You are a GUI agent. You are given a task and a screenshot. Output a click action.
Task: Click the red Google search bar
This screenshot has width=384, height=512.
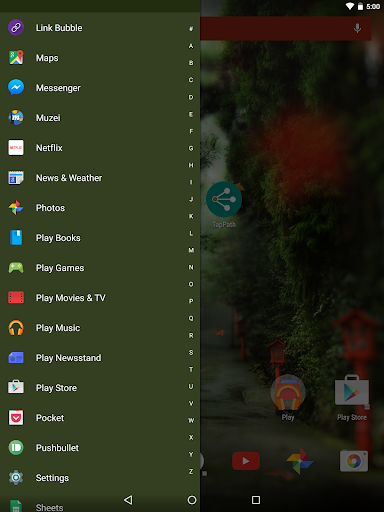click(285, 29)
